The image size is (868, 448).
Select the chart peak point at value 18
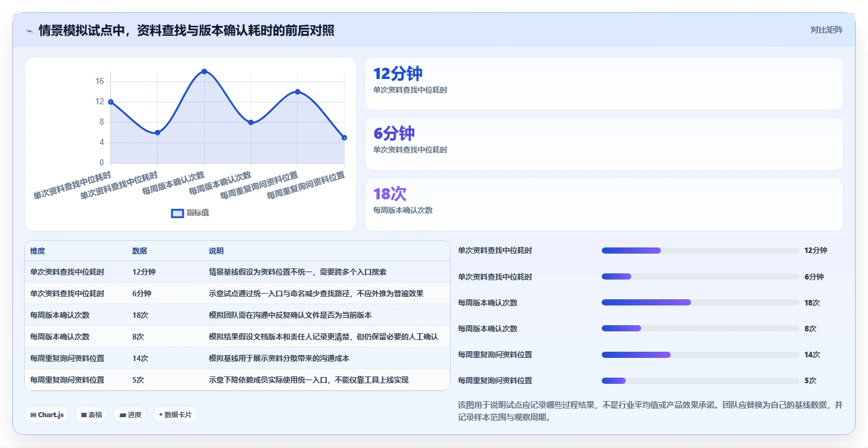[x=204, y=72]
